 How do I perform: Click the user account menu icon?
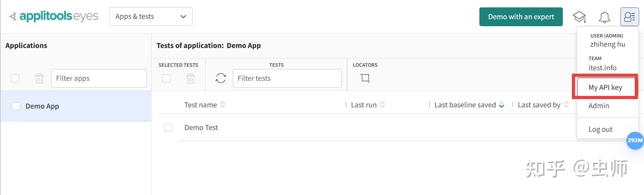point(629,17)
